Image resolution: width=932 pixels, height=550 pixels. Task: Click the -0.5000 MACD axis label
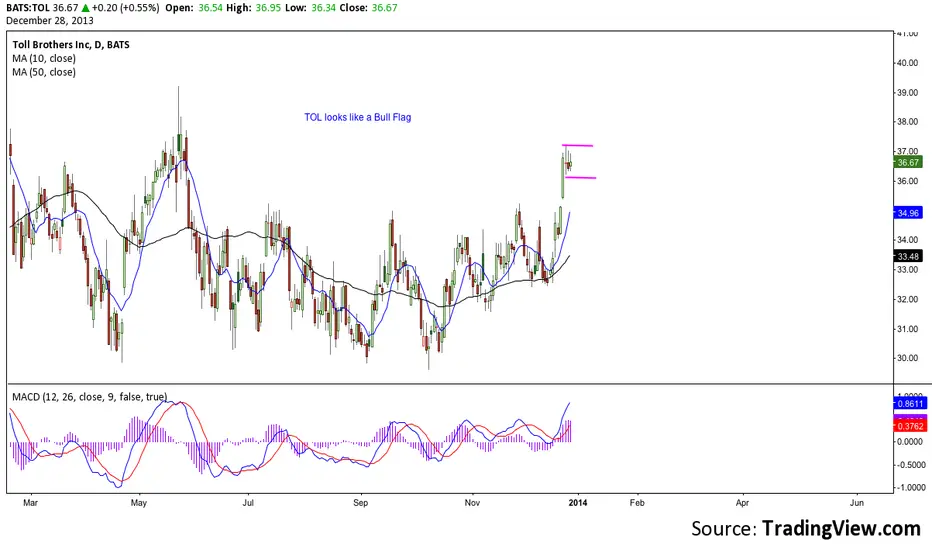[x=909, y=465]
